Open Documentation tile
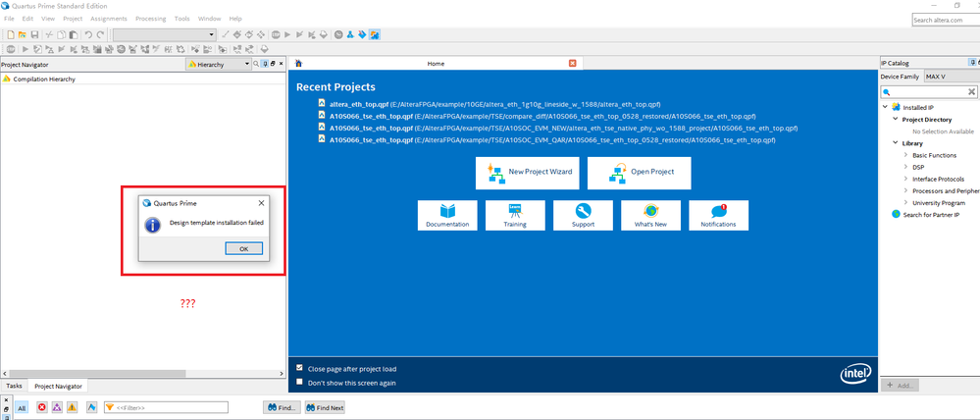Image resolution: width=980 pixels, height=420 pixels. [x=447, y=215]
